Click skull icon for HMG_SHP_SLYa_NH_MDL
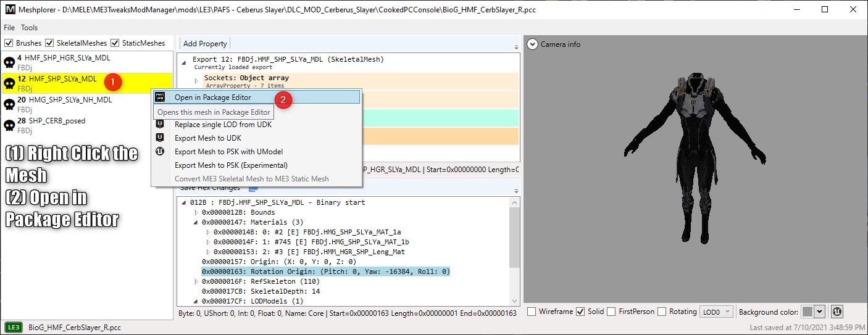 (9, 104)
